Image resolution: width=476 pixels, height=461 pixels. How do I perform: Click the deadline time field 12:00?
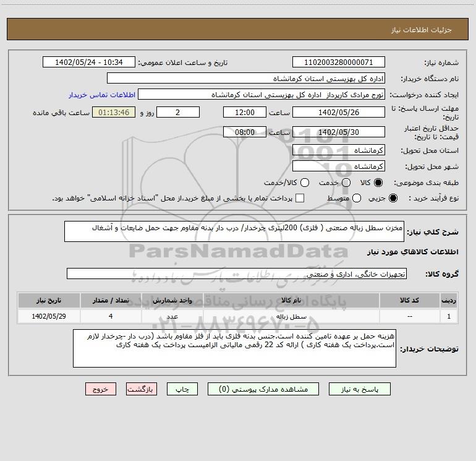[245, 112]
